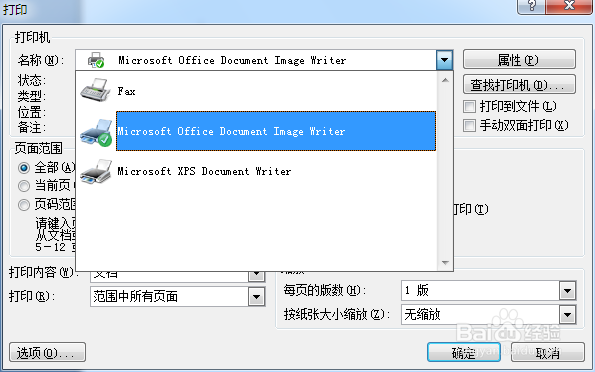Confirm printing with the 确定 button
The image size is (595, 372).
(464, 353)
